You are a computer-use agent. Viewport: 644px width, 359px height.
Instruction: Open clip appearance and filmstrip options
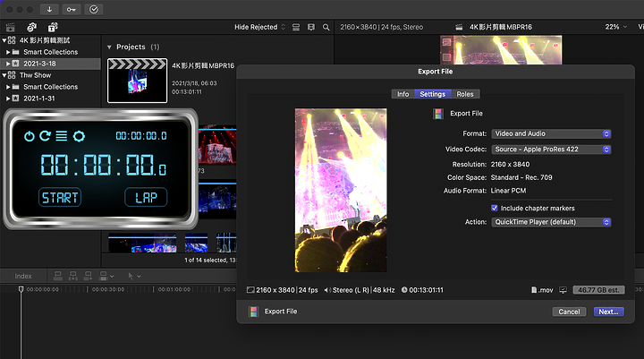pos(296,27)
